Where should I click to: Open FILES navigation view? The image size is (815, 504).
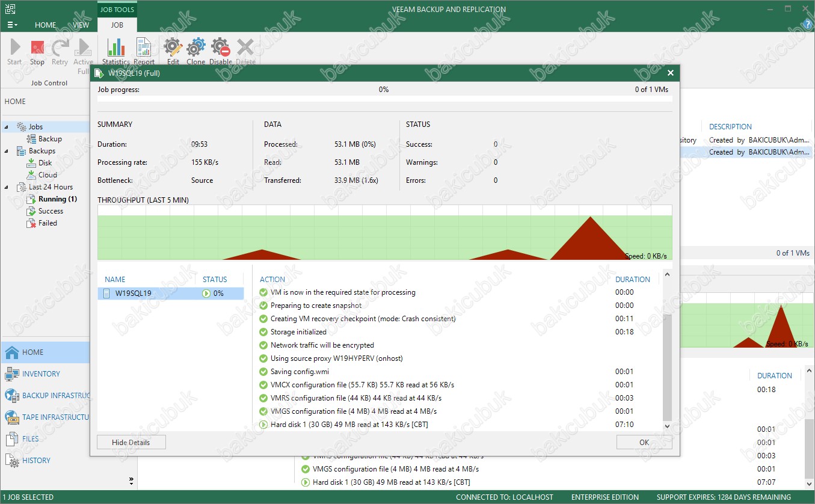(46, 439)
